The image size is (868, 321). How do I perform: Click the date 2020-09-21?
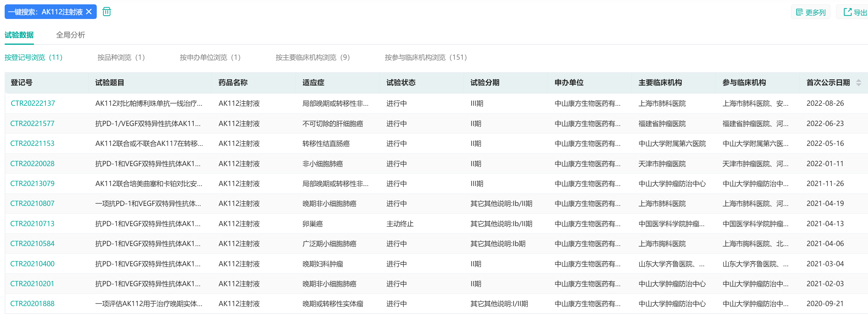click(825, 304)
